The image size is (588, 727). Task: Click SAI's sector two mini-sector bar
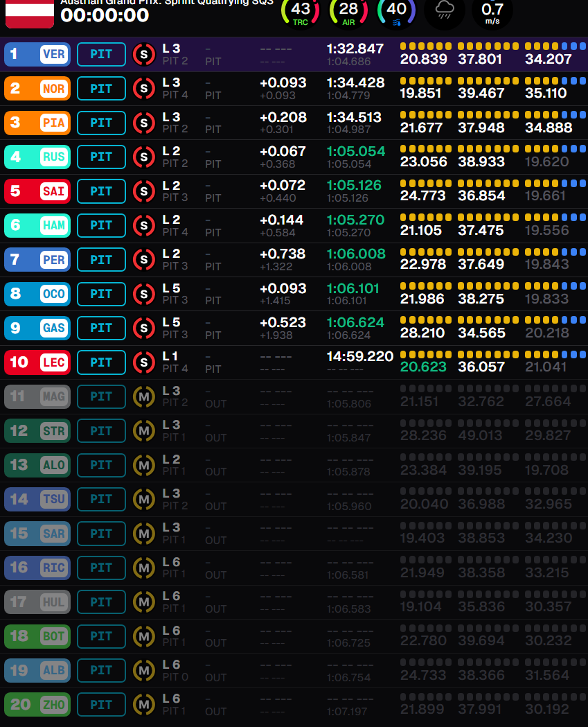tap(488, 184)
